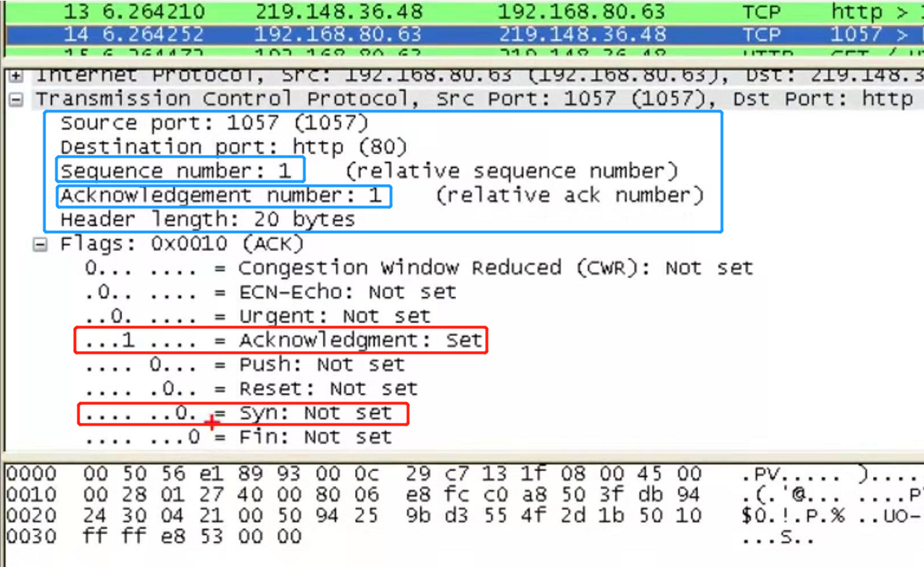Collapse the Transmission Control Protocol tree node
Image resolution: width=924 pixels, height=567 pixels.
click(x=16, y=99)
